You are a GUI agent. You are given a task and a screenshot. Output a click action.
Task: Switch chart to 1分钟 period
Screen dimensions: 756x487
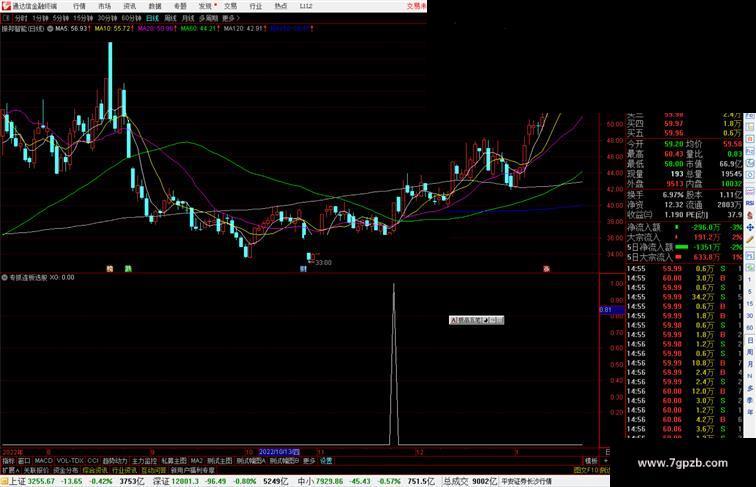(40, 18)
